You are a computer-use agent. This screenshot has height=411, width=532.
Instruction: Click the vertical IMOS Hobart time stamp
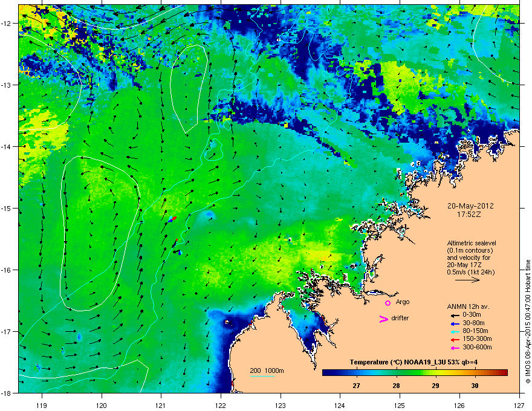pyautogui.click(x=528, y=321)
